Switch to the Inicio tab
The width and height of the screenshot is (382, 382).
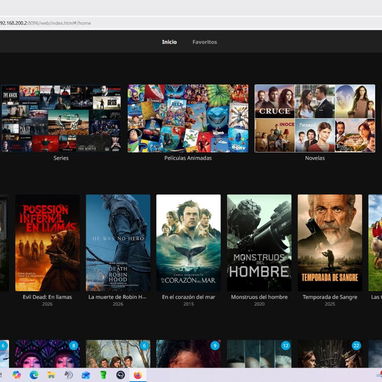(x=169, y=42)
